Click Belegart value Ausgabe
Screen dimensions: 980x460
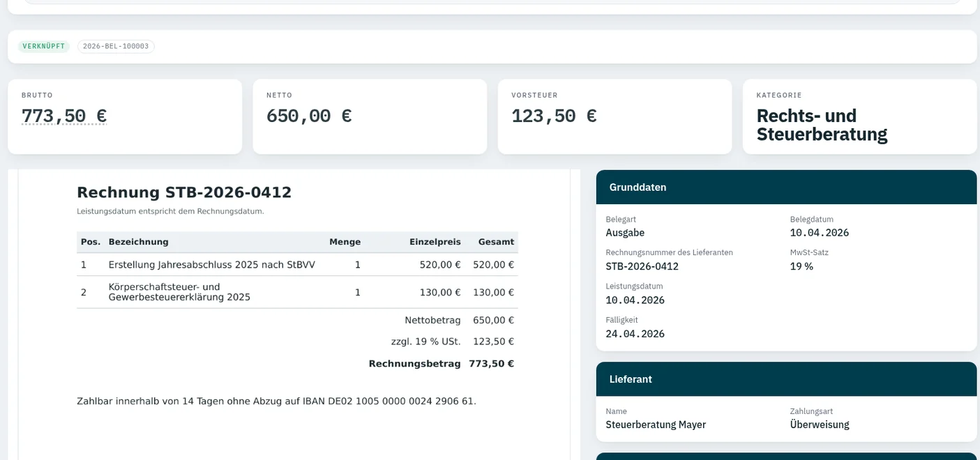point(625,233)
